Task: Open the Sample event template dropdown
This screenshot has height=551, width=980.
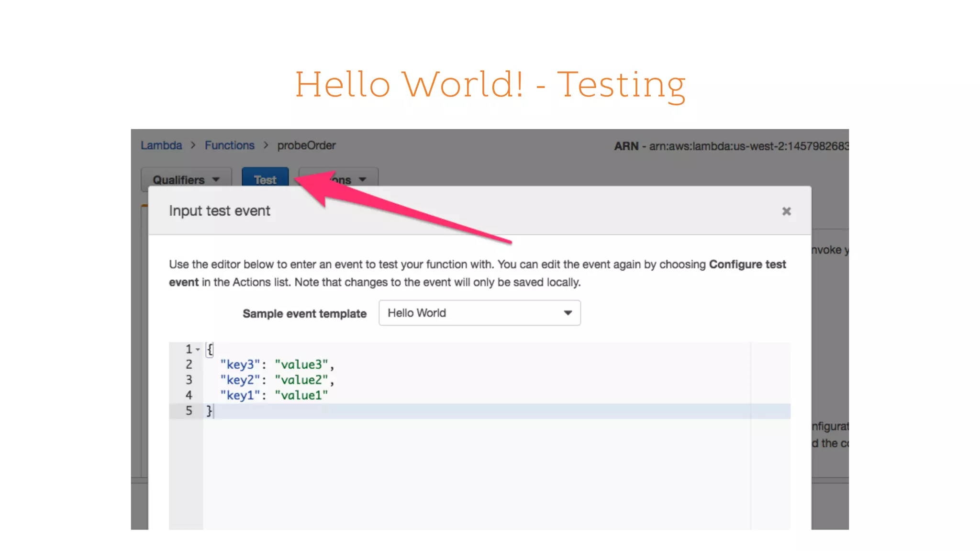Action: 479,313
